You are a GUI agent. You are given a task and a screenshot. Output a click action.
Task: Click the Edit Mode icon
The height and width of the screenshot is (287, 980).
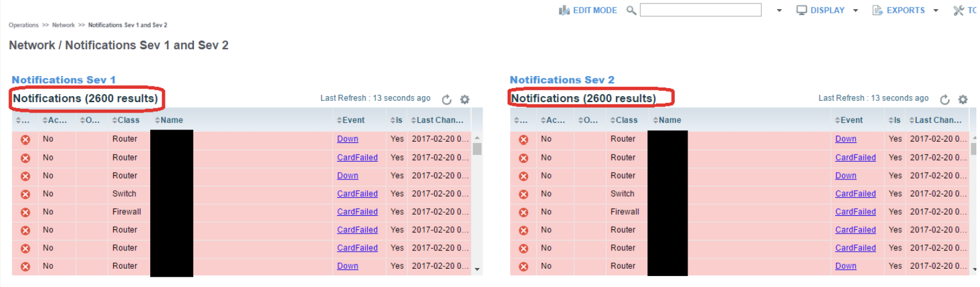564,10
